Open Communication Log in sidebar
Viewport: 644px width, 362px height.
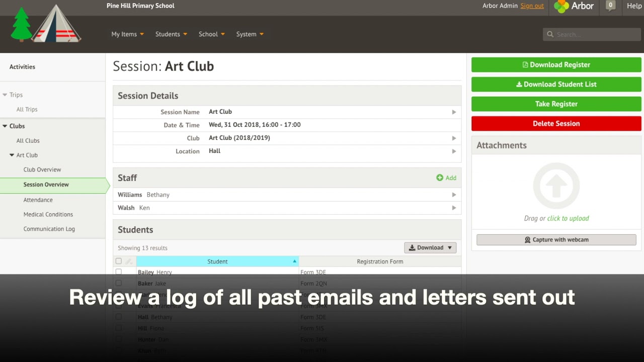tap(49, 229)
